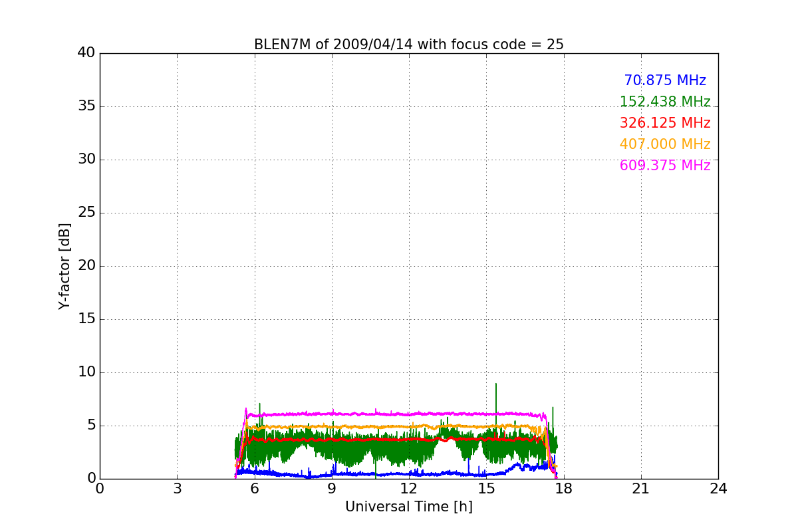Click the Universal Time [h] axis label
The height and width of the screenshot is (532, 798).
[408, 507]
